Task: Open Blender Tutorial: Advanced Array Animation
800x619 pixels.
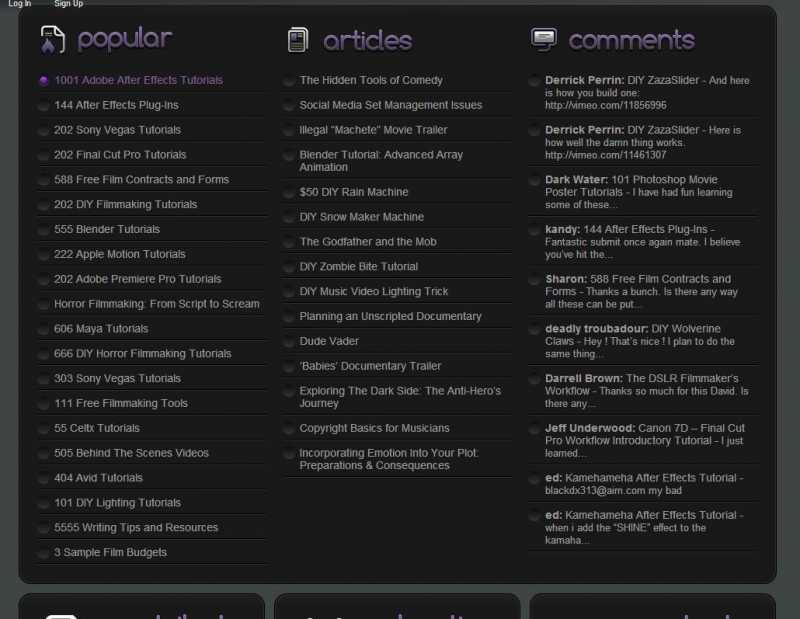Action: click(x=381, y=161)
